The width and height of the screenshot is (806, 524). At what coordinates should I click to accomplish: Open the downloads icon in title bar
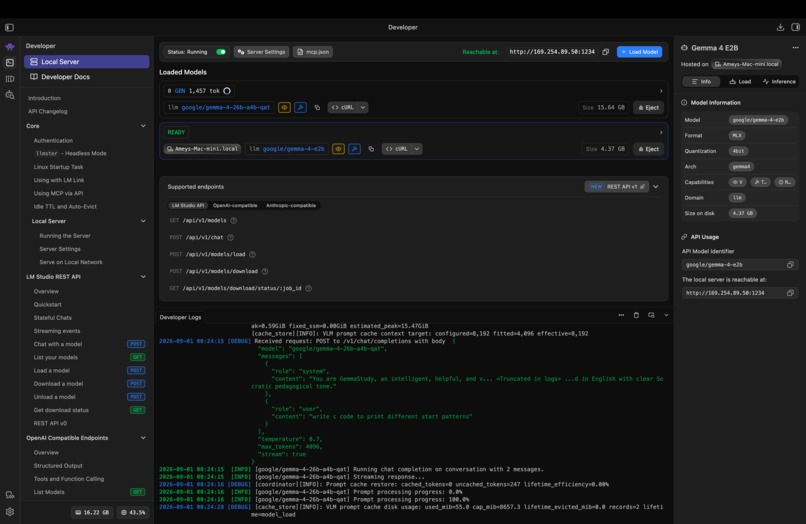[x=780, y=27]
